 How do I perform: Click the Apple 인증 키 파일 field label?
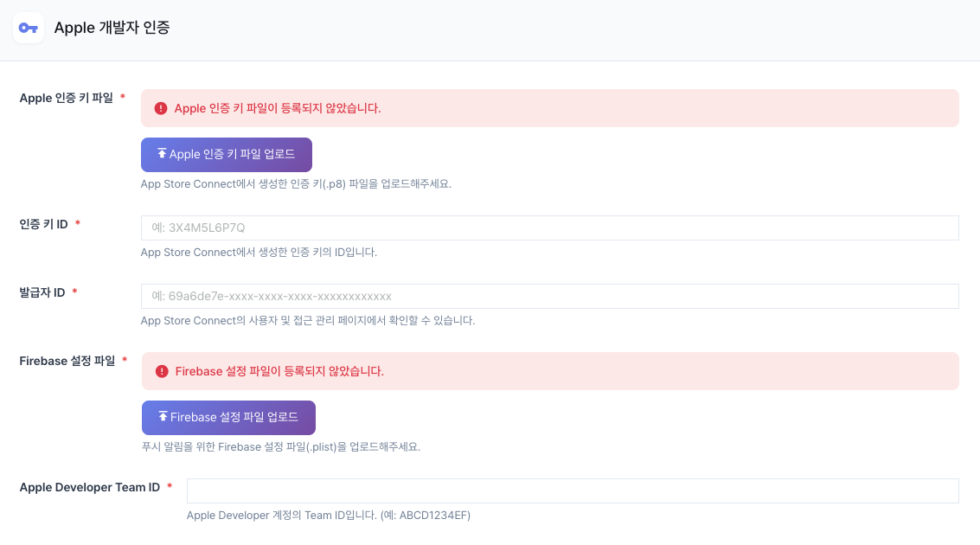[66, 98]
